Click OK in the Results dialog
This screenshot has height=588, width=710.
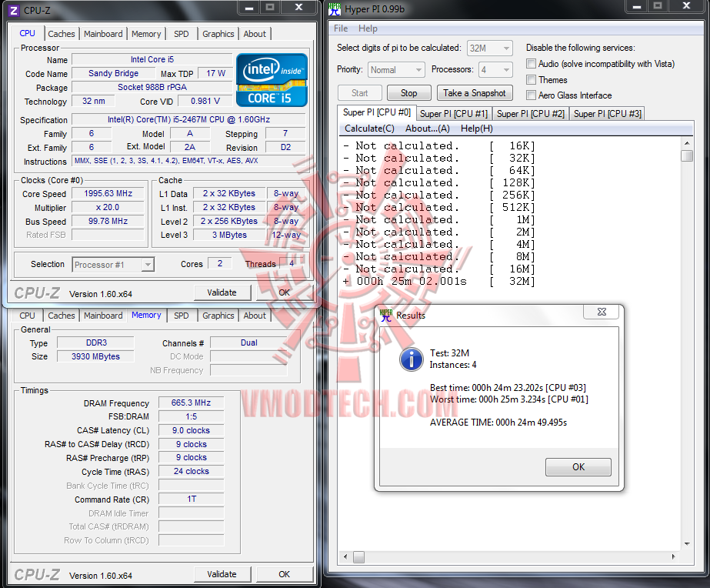[x=578, y=466]
